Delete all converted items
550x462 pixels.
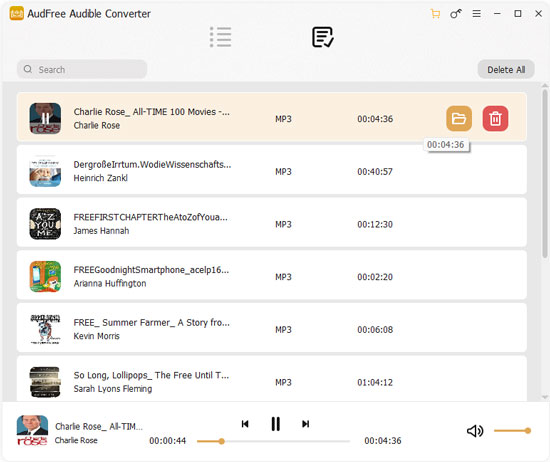(506, 69)
